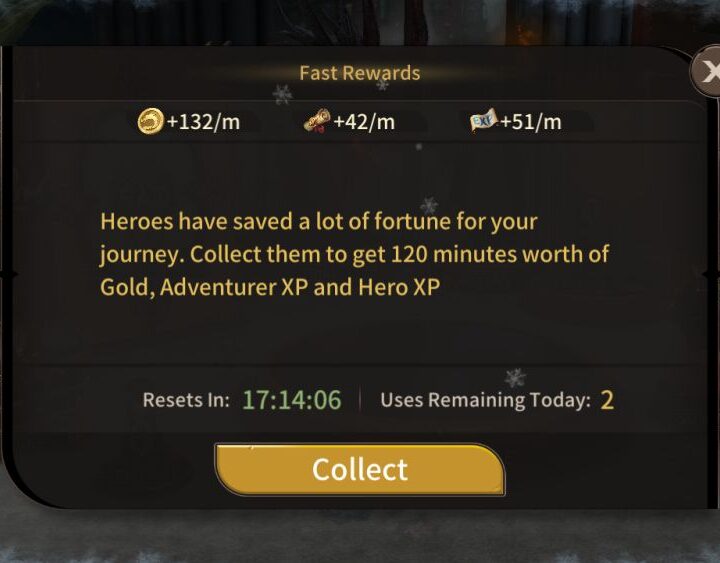Tap the Adventurer XP scroll icon
The height and width of the screenshot is (563, 720).
click(317, 121)
